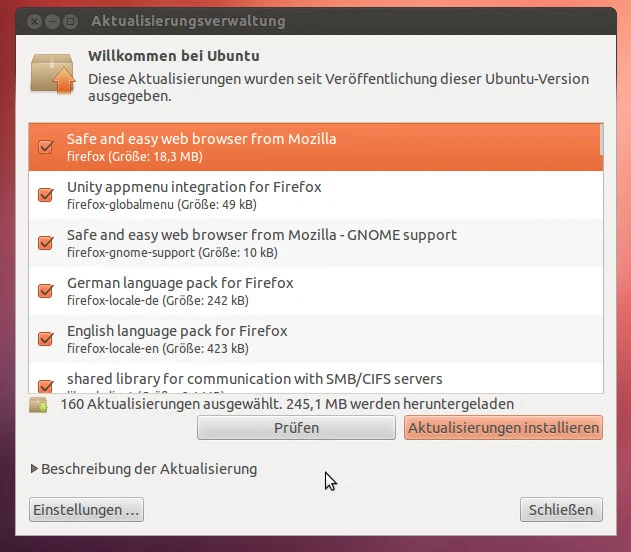Click Aktualisierungen installieren button
The image size is (631, 552).
503,428
